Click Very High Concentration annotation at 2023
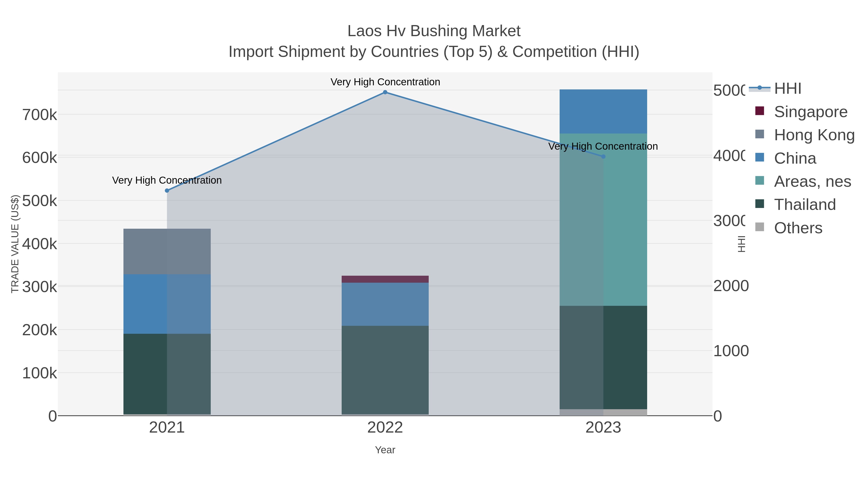 click(603, 146)
